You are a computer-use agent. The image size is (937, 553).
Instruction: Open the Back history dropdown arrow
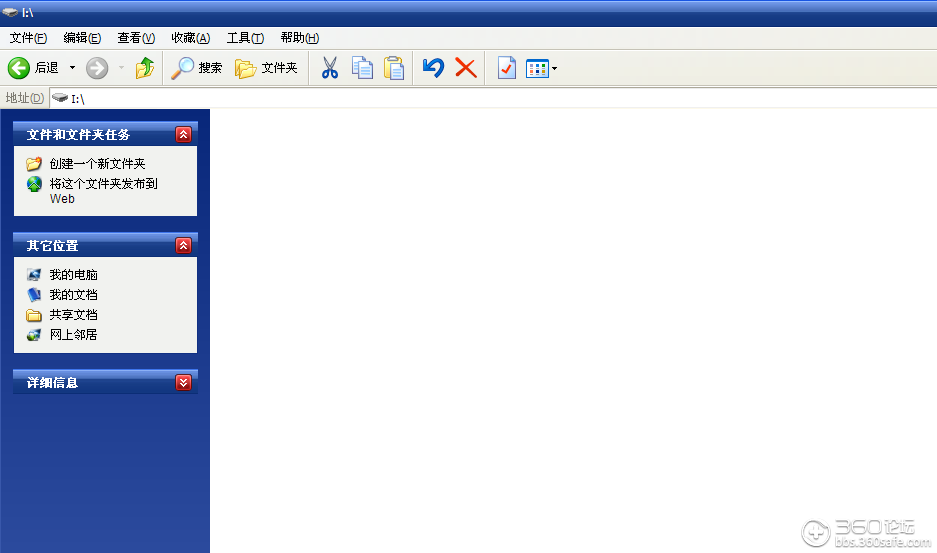pos(72,68)
